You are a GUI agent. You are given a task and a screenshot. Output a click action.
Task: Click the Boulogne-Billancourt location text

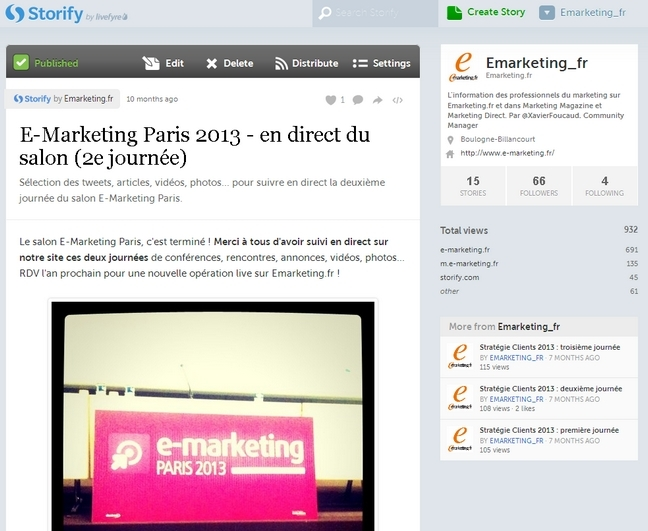point(498,139)
